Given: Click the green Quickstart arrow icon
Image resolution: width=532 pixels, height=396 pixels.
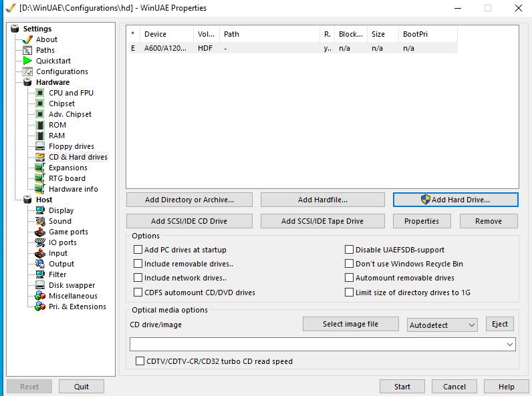Looking at the screenshot, I should click(x=27, y=61).
